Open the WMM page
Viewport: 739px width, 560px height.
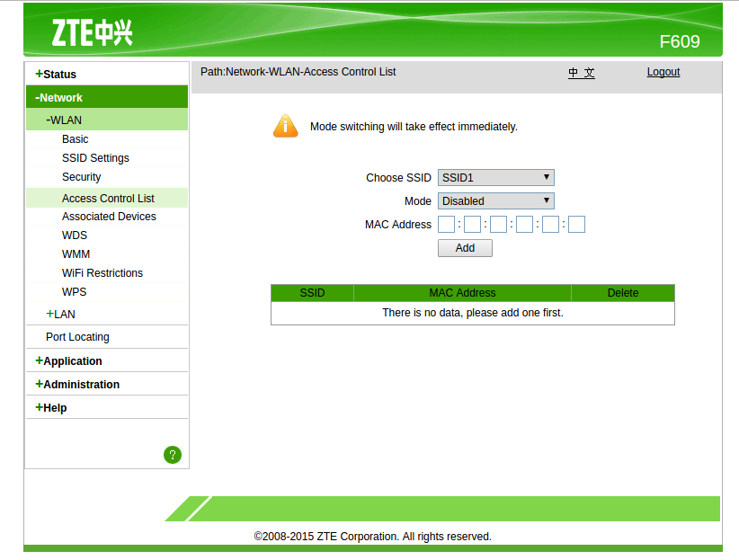[x=76, y=254]
